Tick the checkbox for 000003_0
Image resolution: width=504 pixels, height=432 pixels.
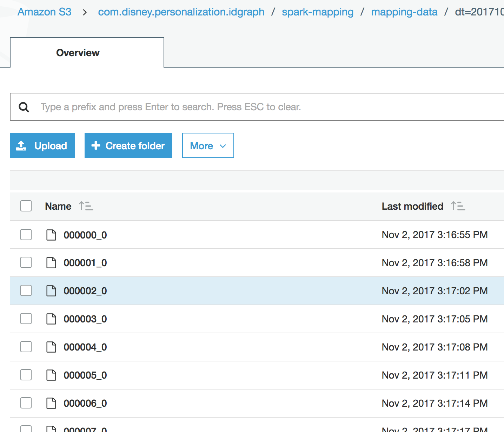(x=26, y=319)
